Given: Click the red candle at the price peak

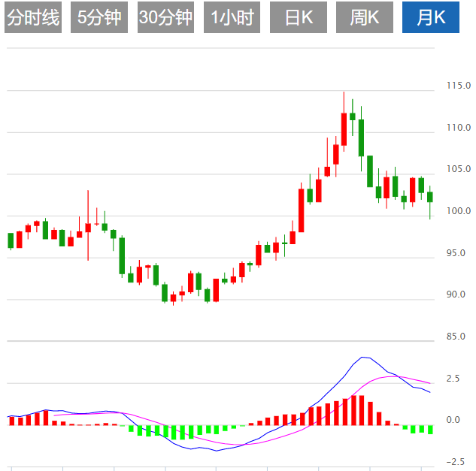Looking at the screenshot, I should tap(344, 128).
